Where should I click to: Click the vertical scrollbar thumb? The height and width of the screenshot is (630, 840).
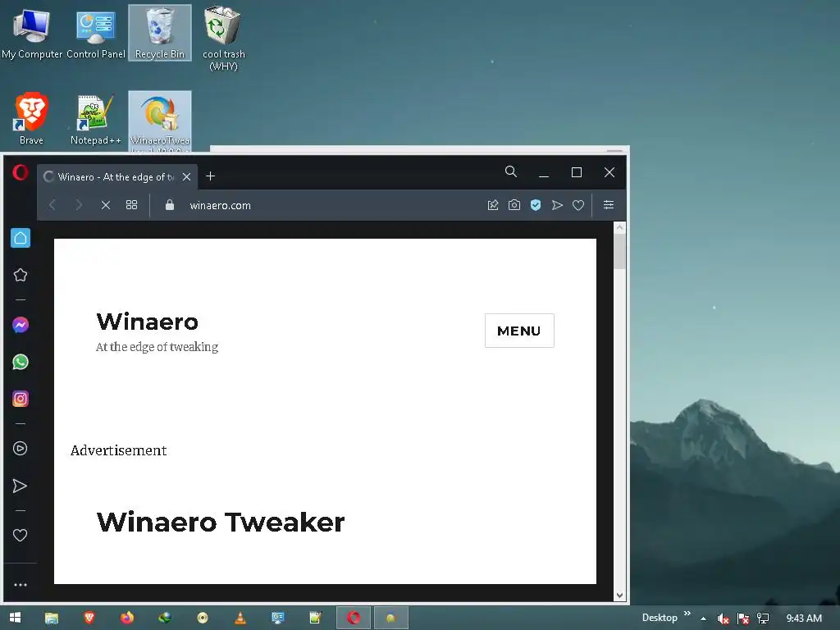tap(620, 251)
